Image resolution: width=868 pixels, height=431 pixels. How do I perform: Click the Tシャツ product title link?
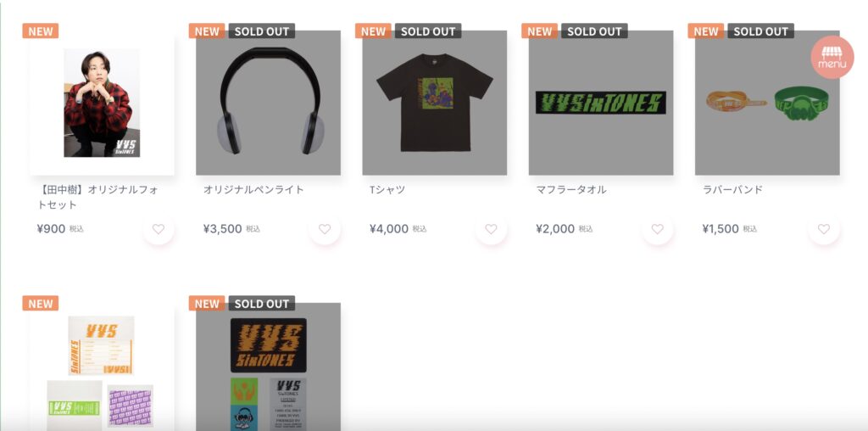click(x=387, y=189)
